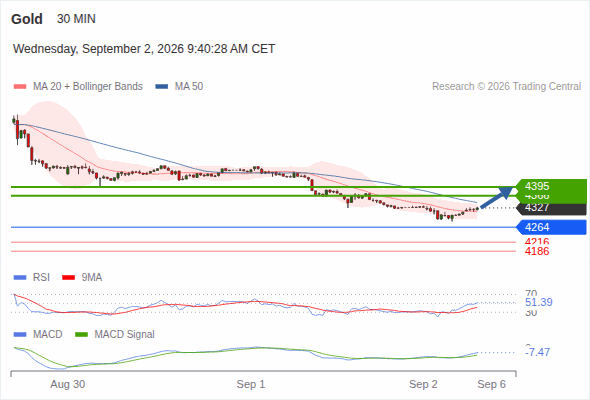Click the MA 50 blue legend swatch

coord(162,87)
